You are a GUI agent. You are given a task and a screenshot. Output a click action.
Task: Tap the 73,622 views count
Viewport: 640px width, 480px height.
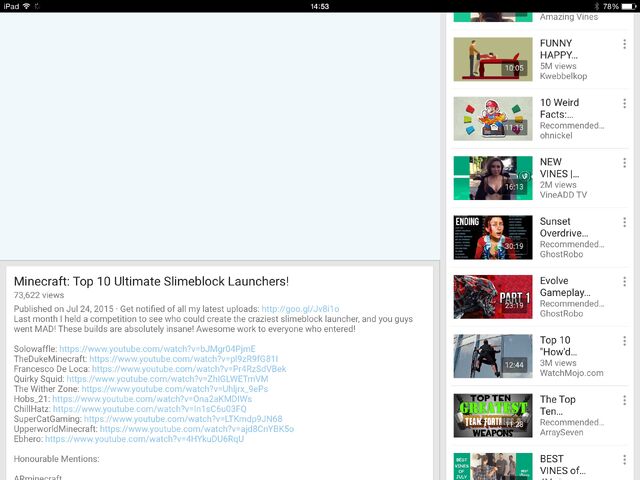[x=39, y=295]
